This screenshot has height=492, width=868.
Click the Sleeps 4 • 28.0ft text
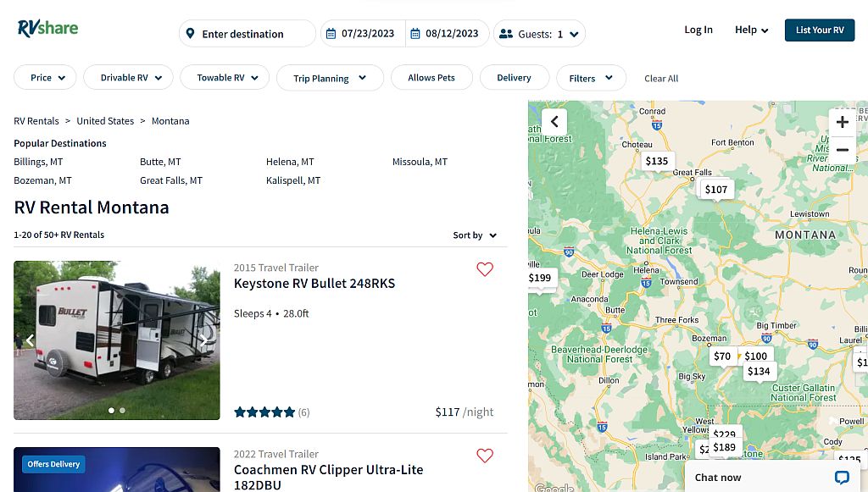(271, 313)
